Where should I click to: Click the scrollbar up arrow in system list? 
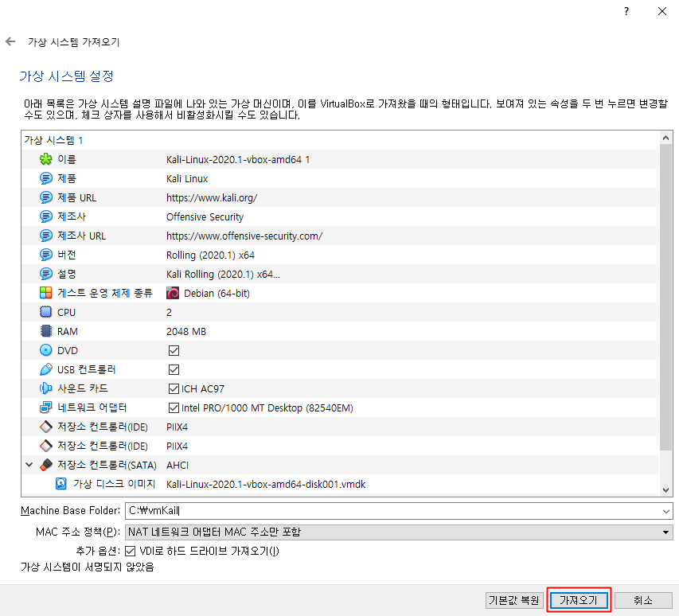(665, 138)
